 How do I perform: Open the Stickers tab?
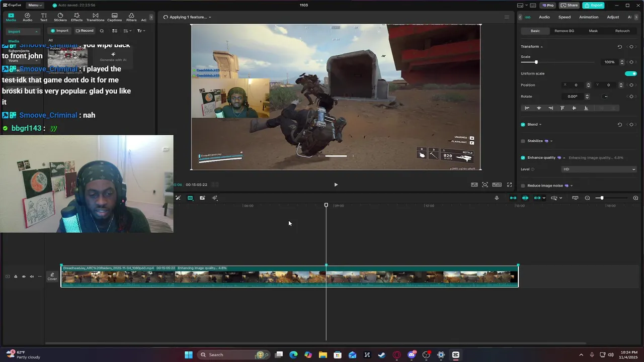[60, 17]
